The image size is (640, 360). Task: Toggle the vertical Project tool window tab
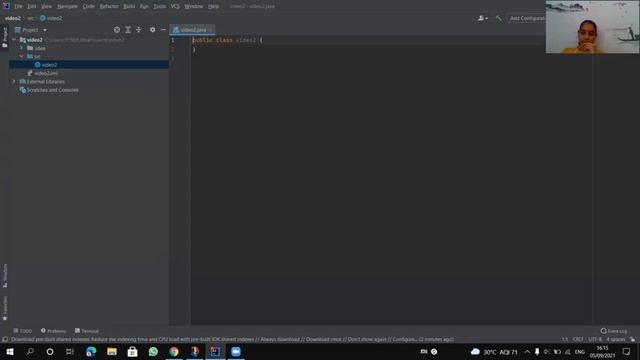pyautogui.click(x=4, y=37)
